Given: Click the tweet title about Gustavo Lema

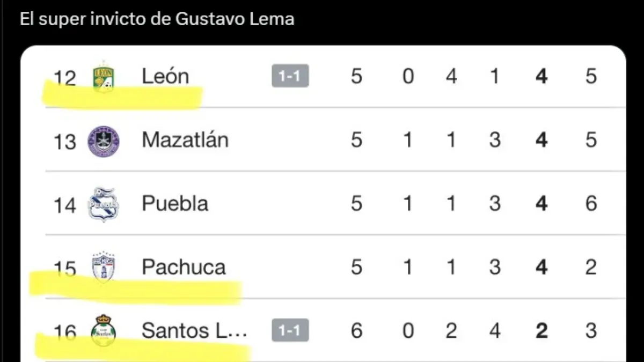Looking at the screenshot, I should click(157, 19).
